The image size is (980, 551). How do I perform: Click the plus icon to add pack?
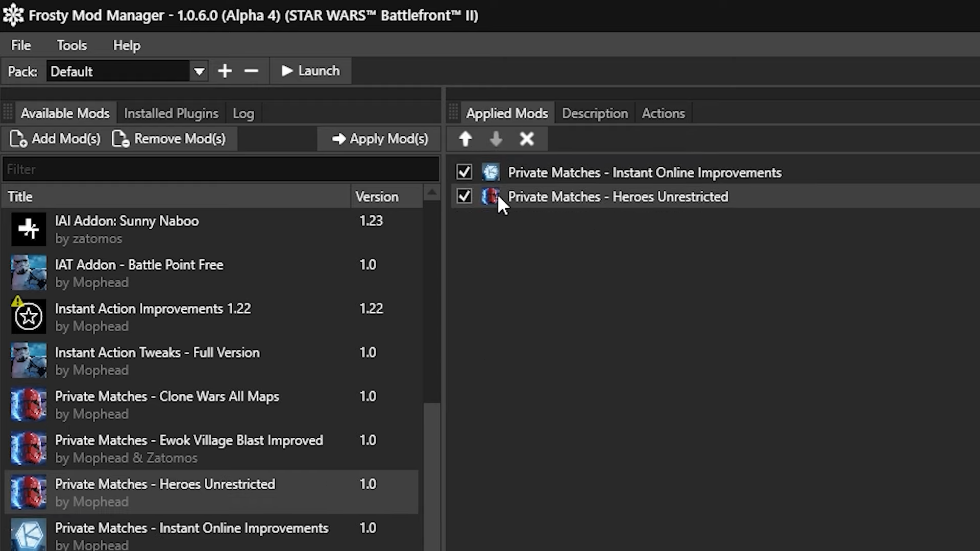[x=225, y=71]
